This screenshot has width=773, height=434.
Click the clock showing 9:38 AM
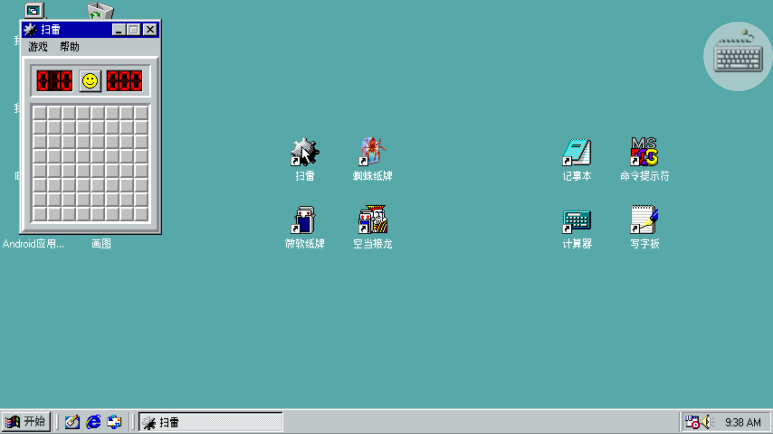[742, 422]
